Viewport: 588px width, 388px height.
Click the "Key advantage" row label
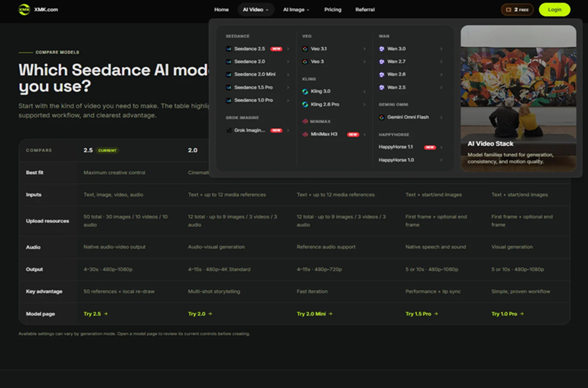coord(44,291)
